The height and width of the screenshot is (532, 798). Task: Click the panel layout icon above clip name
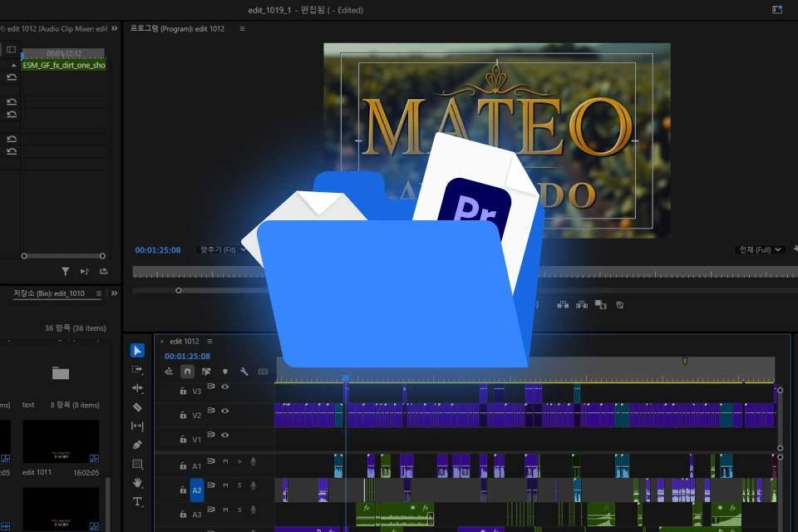point(11,49)
